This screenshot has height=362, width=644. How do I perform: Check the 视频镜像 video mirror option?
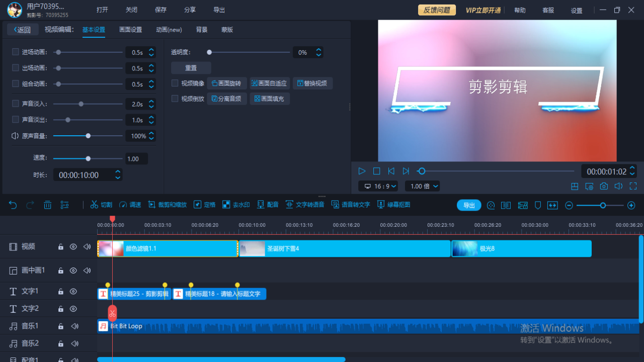pyautogui.click(x=174, y=83)
